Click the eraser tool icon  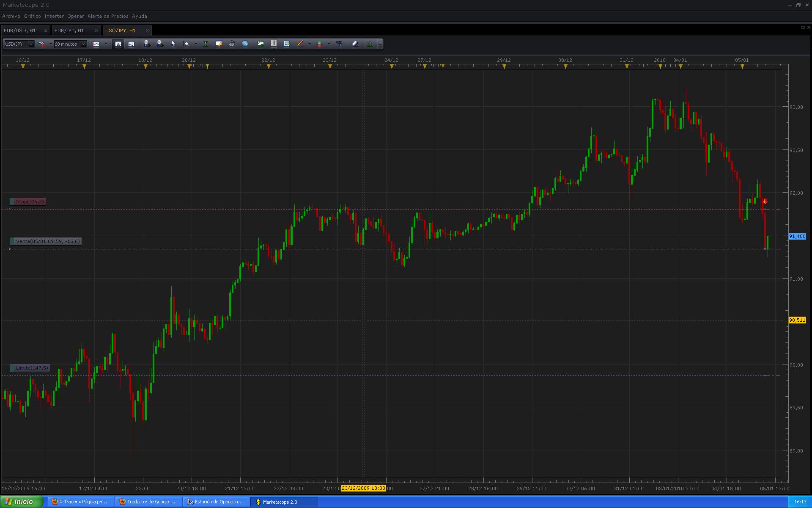(x=355, y=44)
